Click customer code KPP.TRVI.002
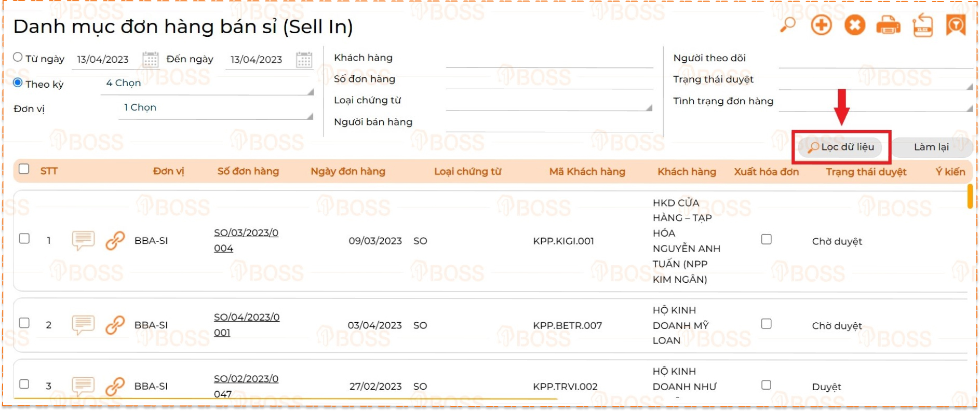980x412 pixels. point(565,387)
